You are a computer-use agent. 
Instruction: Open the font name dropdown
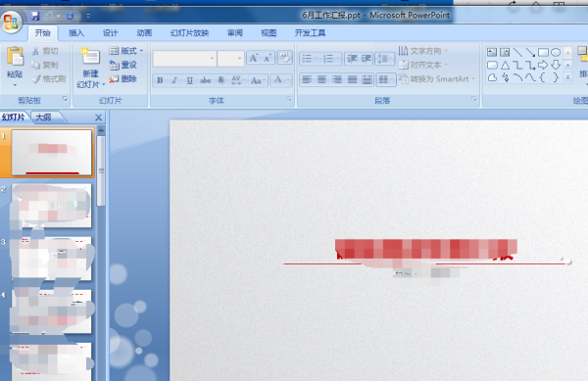click(213, 59)
